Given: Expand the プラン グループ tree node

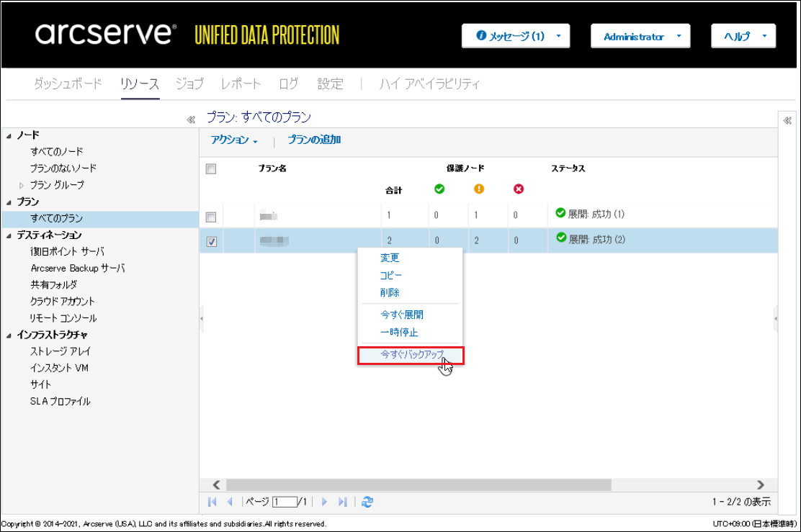Looking at the screenshot, I should click(22, 185).
